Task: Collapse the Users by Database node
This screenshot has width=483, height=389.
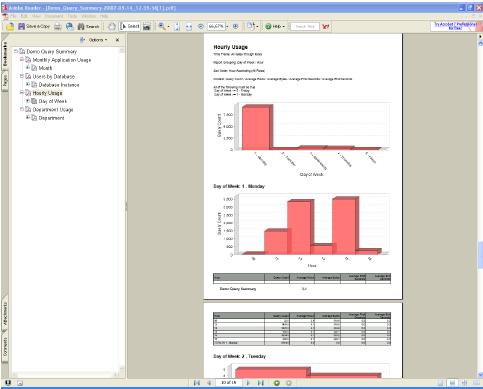Action: 22,76
